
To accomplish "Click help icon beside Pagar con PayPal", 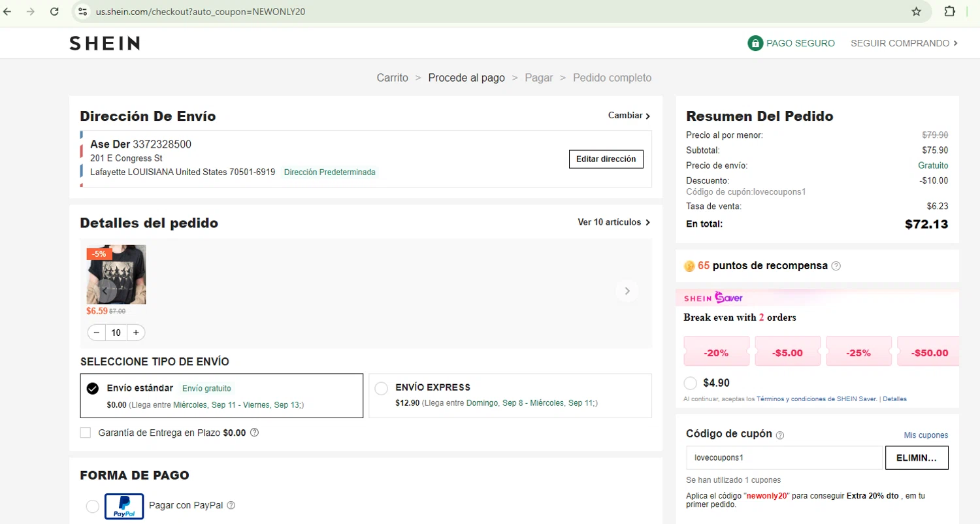I will click(231, 505).
